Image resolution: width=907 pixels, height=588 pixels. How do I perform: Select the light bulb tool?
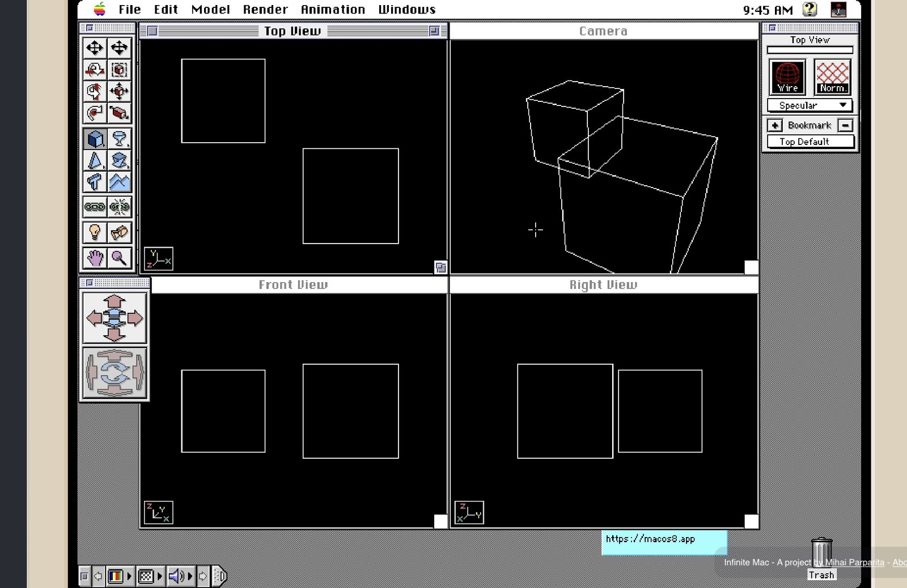(x=95, y=232)
